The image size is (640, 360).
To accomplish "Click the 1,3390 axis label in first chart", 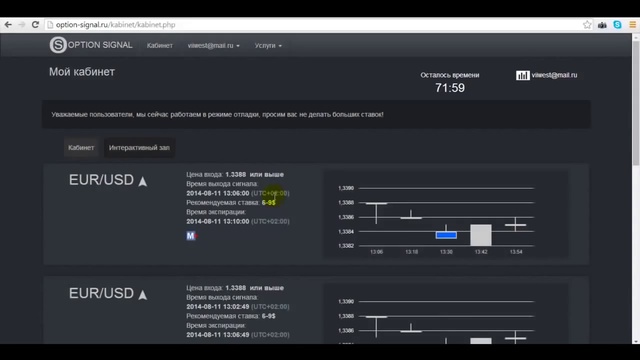I will click(346, 188).
